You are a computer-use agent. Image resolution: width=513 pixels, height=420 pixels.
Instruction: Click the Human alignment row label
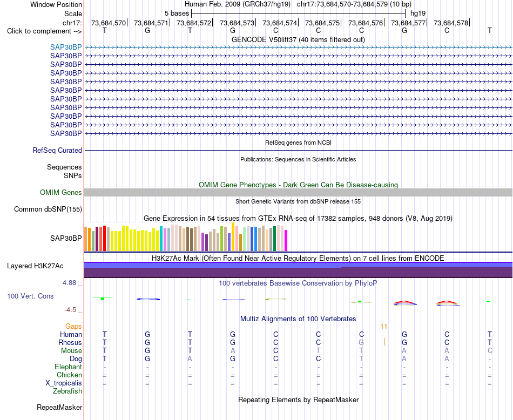71,334
